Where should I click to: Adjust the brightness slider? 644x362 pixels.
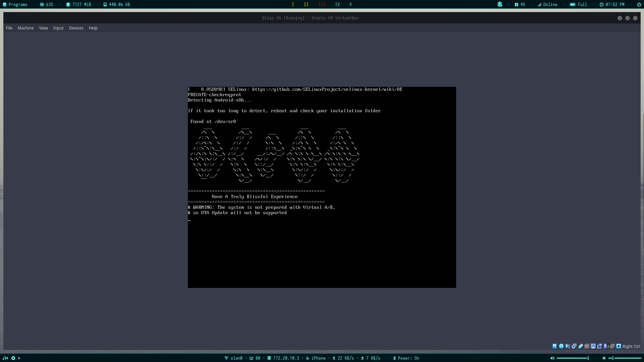pyautogui.click(x=625, y=358)
